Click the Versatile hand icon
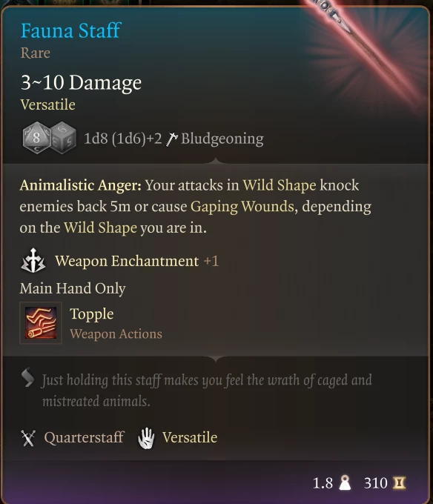Viewport: 433px width, 504px height. point(146,438)
